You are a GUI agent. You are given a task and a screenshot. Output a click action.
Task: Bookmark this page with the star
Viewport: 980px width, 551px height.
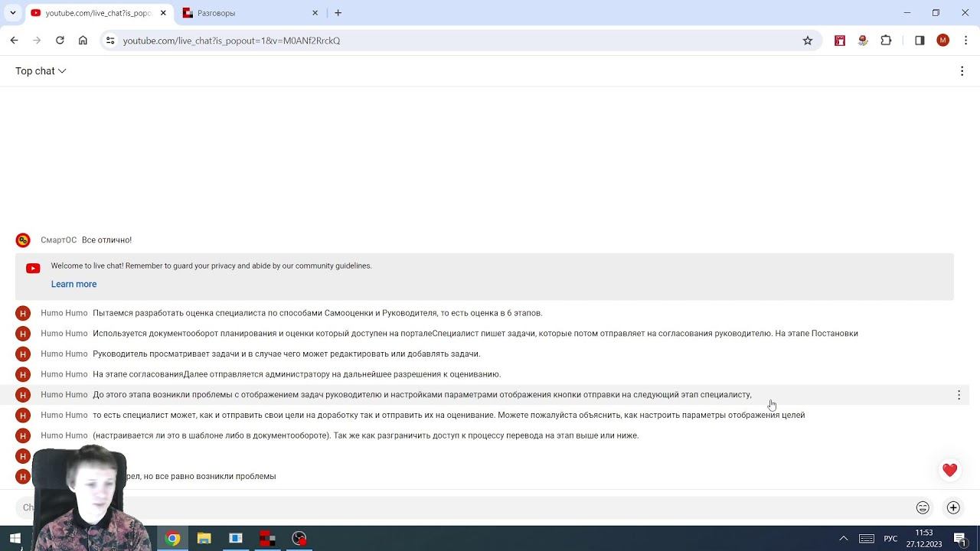(x=807, y=41)
